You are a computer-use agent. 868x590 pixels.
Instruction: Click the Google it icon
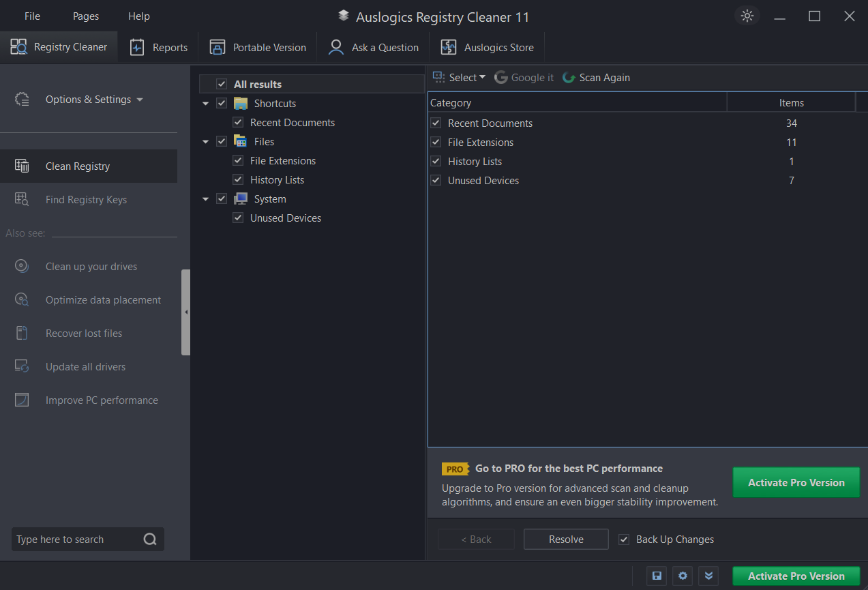pyautogui.click(x=501, y=78)
